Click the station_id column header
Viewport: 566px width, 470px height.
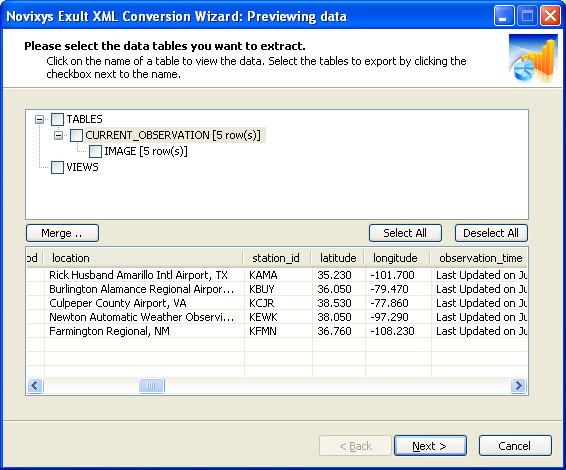(x=277, y=258)
